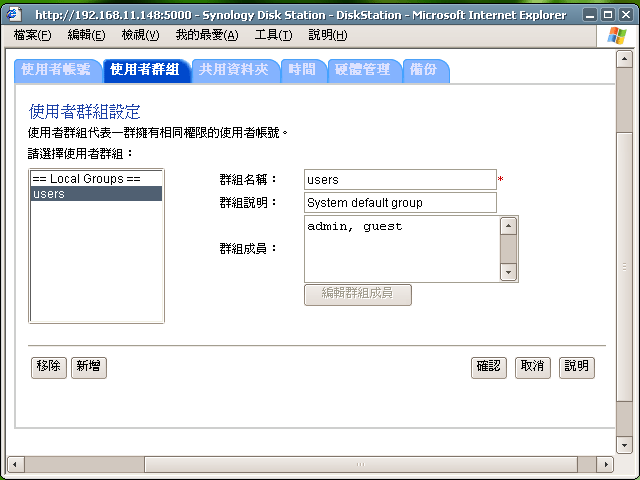This screenshot has width=640, height=480.
Task: Click the up arrow in 群組成員 scrollbar
Action: [509, 226]
